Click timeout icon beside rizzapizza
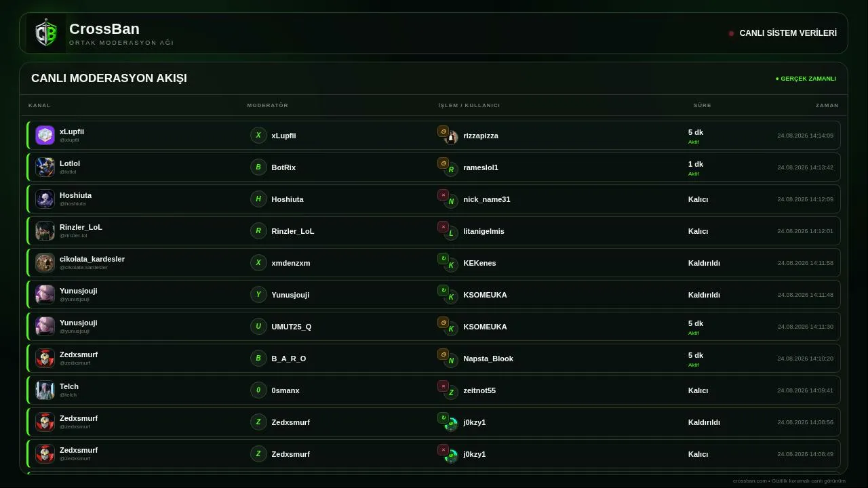Image resolution: width=868 pixels, height=488 pixels. [x=443, y=131]
